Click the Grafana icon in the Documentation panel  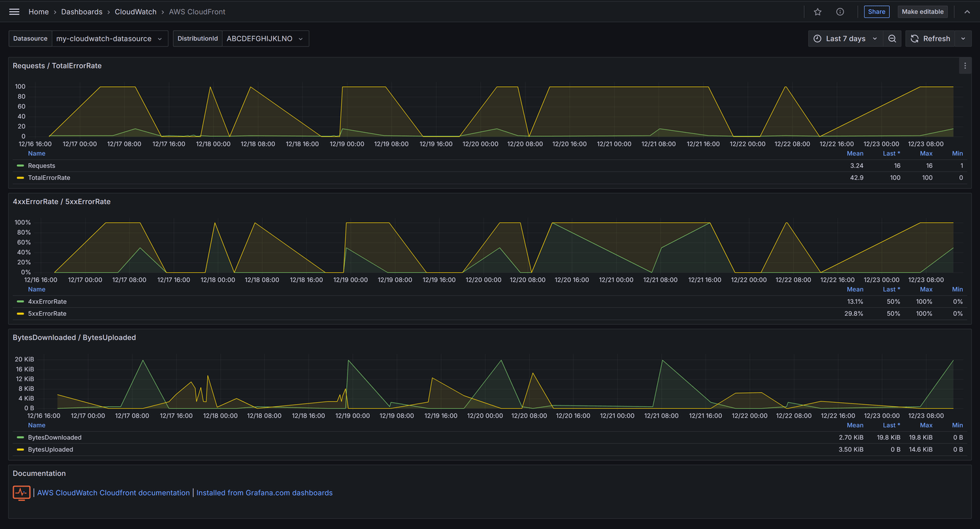(22, 492)
